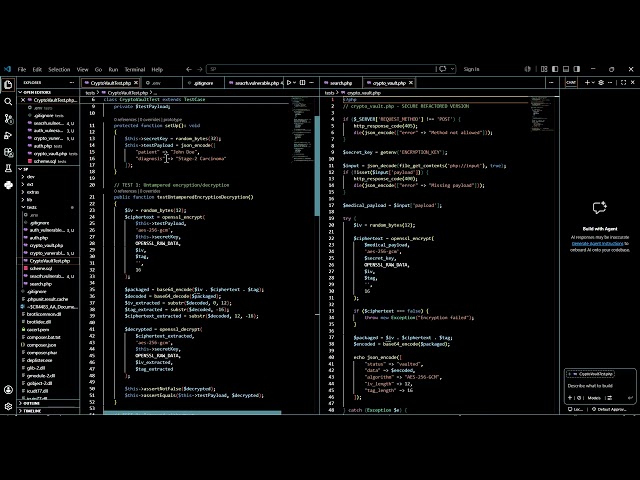Open the File menu

22,69
